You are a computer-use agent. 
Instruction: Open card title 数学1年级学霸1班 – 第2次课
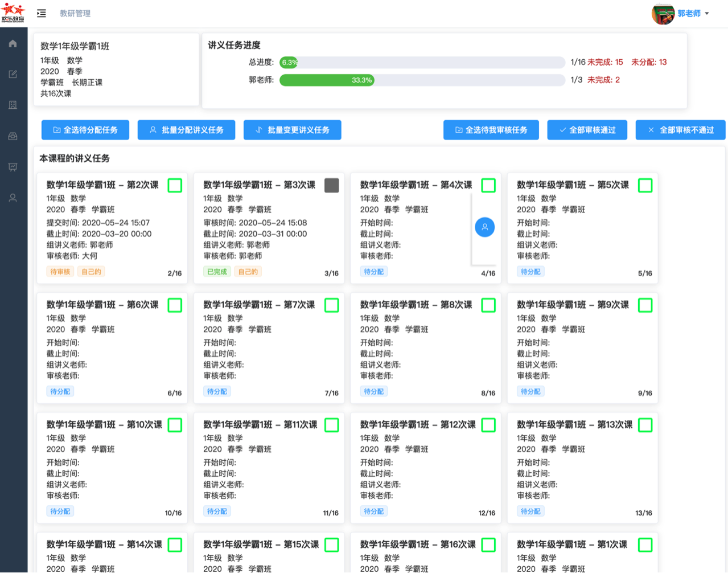pos(102,185)
